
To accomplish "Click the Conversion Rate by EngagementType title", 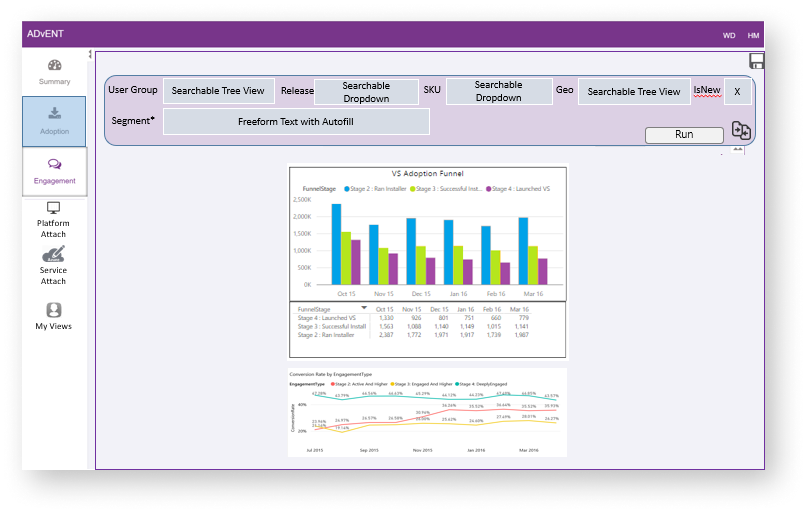I will point(330,374).
